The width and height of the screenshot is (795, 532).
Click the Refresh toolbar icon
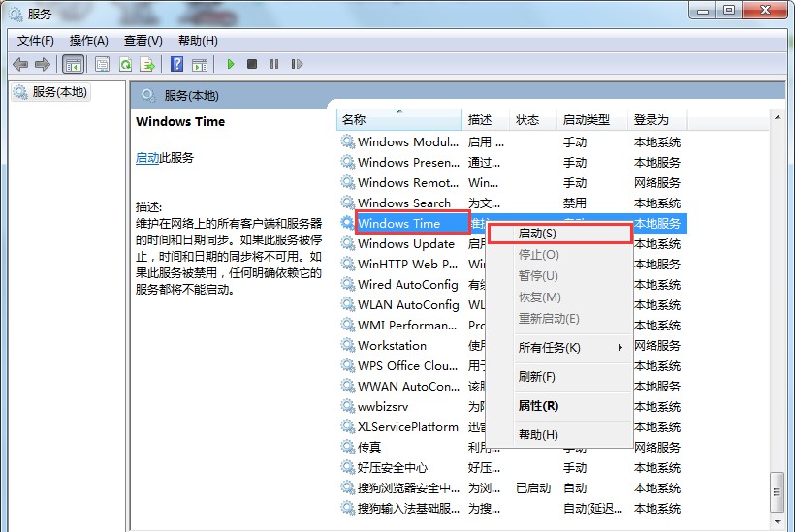coord(125,65)
